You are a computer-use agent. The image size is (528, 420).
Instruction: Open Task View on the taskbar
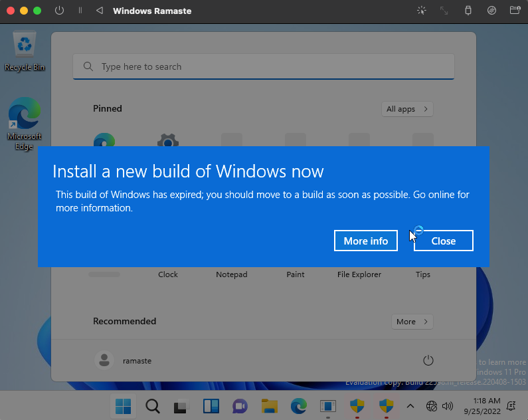coord(181,406)
